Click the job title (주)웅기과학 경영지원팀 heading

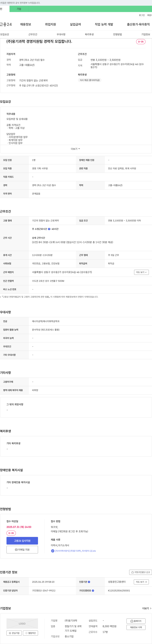tap(39, 41)
